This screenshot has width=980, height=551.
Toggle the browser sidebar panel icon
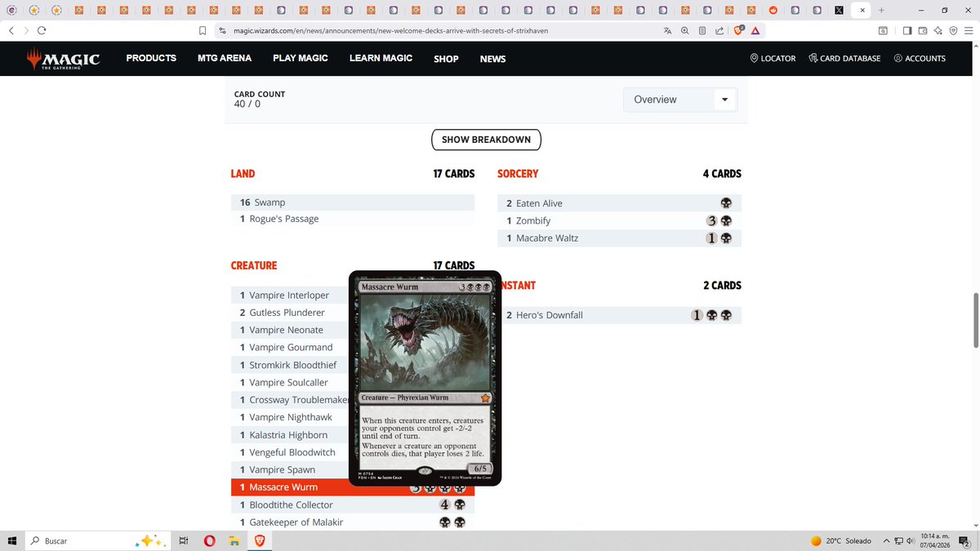(907, 30)
